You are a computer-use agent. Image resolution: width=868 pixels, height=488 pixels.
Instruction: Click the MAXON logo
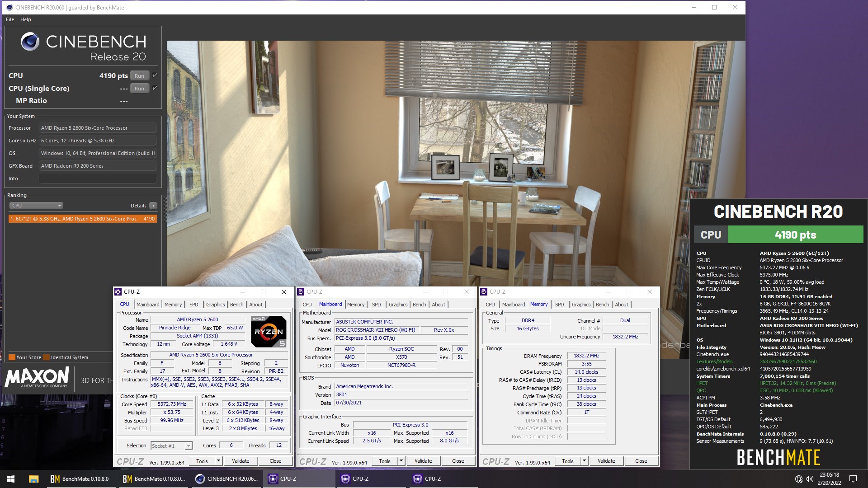pos(37,377)
